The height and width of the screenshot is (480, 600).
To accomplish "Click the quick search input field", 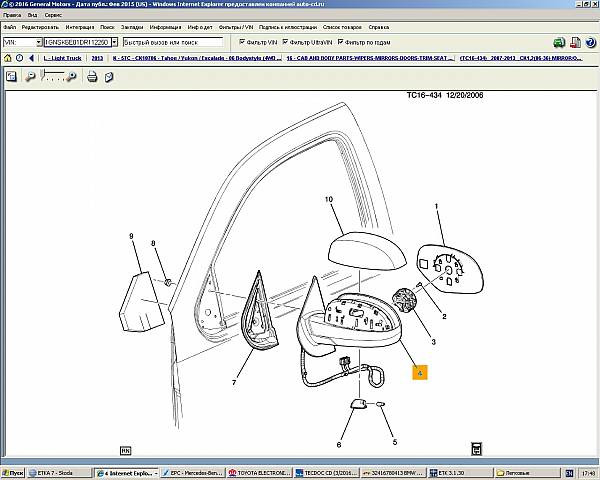I will pyautogui.click(x=175, y=43).
